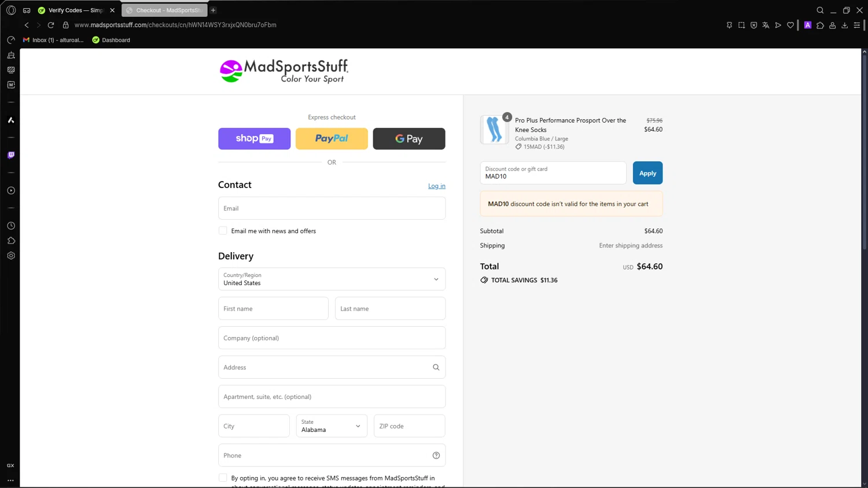
Task: Click the flow send arrow icon
Action: point(778,25)
